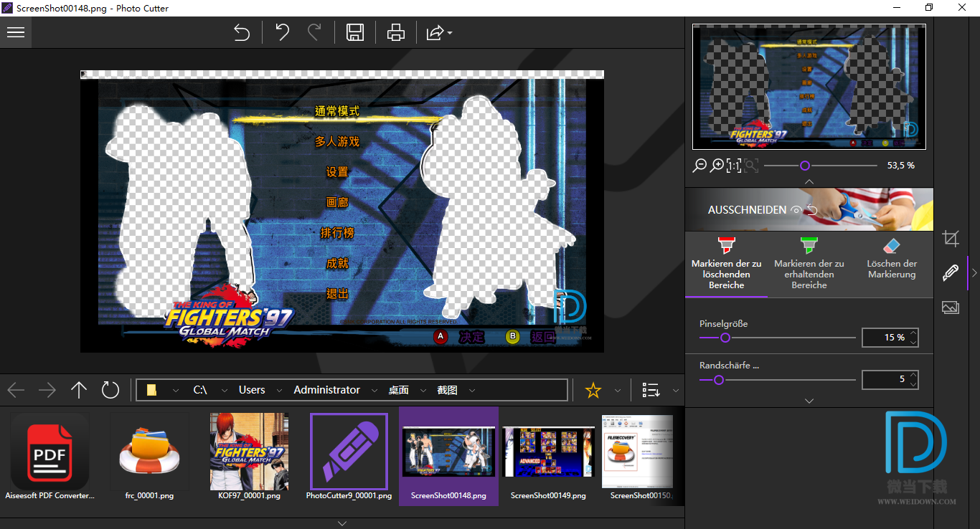
Task: Navigate forward in the file browser
Action: click(47, 390)
